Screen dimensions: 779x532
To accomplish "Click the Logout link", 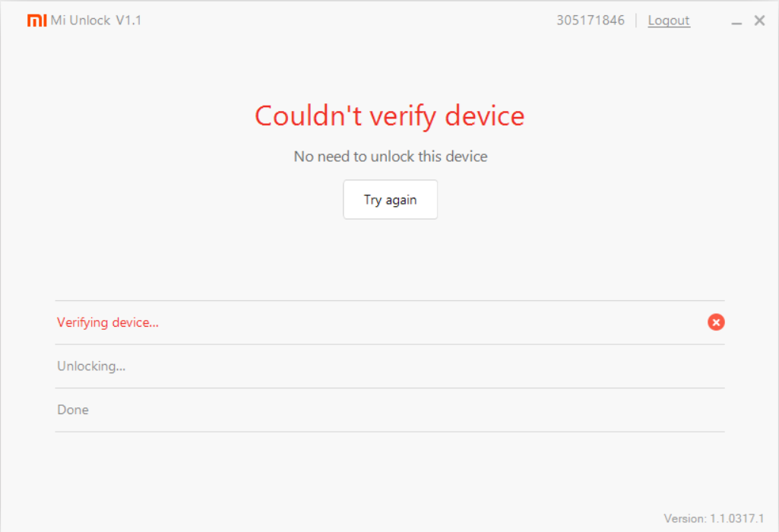I will click(x=669, y=21).
